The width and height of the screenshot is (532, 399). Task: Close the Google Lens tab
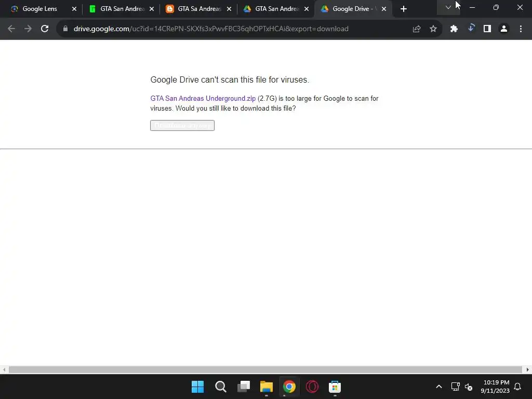point(74,9)
